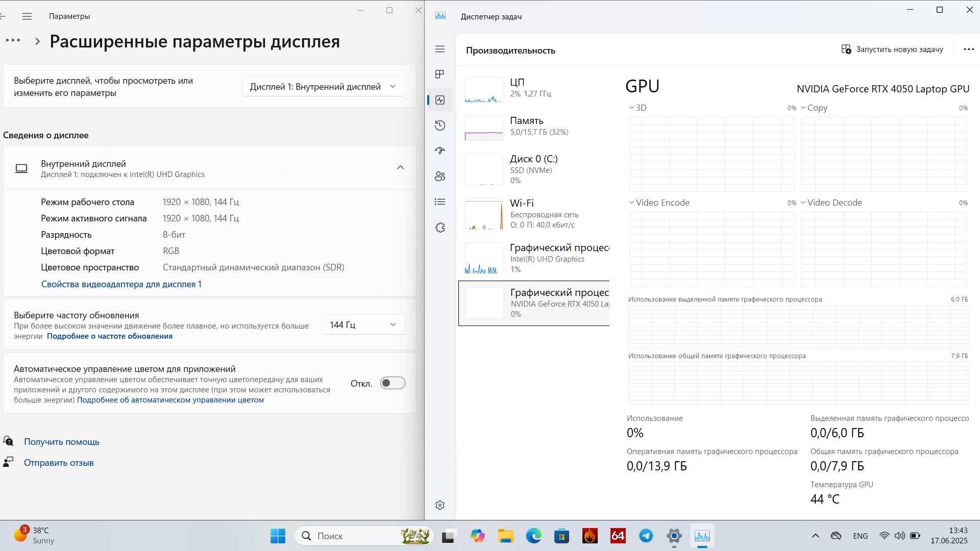Open the flame app icon on taskbar
This screenshot has height=551, width=980.
click(x=590, y=536)
